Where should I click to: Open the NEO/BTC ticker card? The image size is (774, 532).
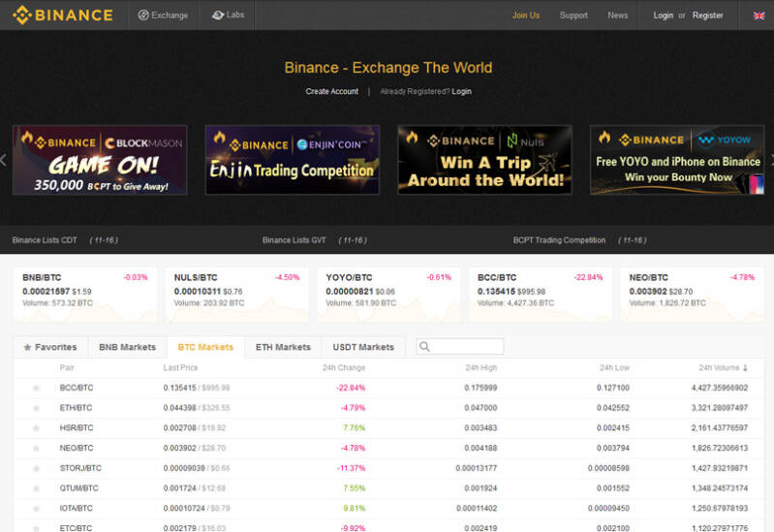pos(692,295)
